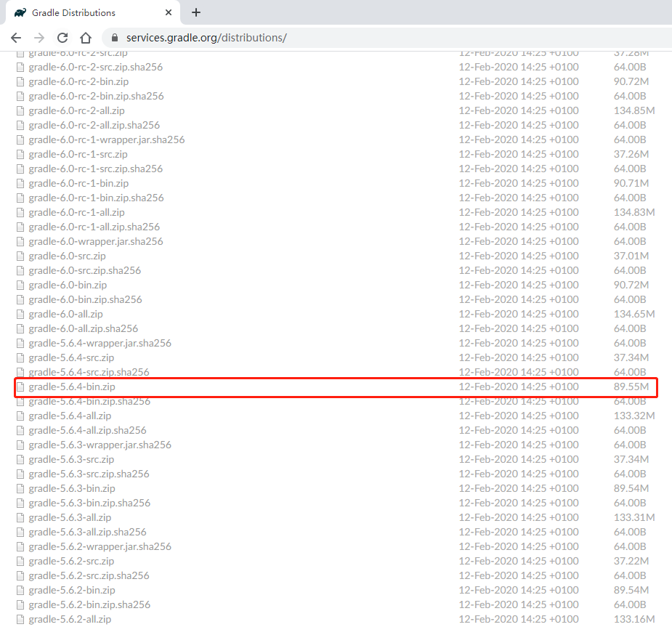Open the browser home page
This screenshot has height=627, width=672.
[x=86, y=38]
